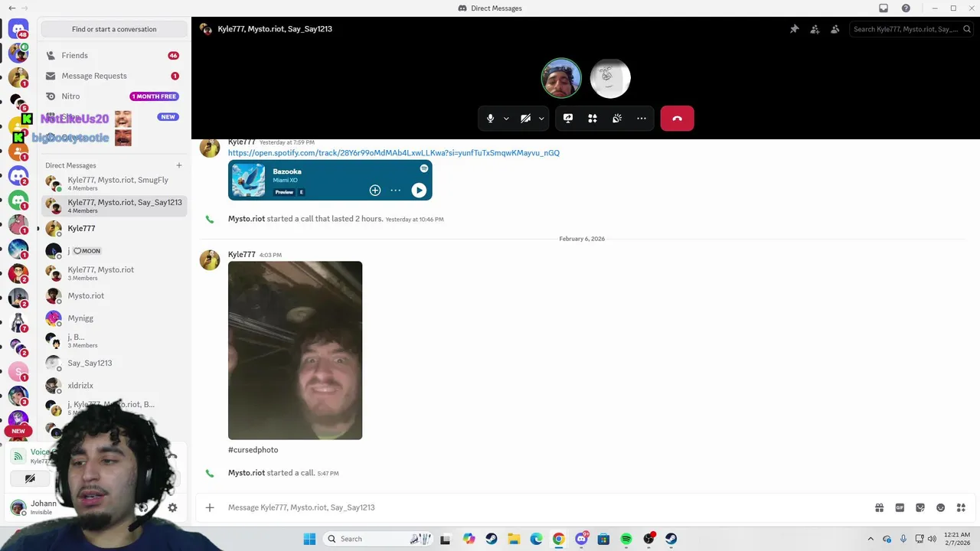Open the microphone options dropdown arrow
980x551 pixels.
[x=506, y=119]
